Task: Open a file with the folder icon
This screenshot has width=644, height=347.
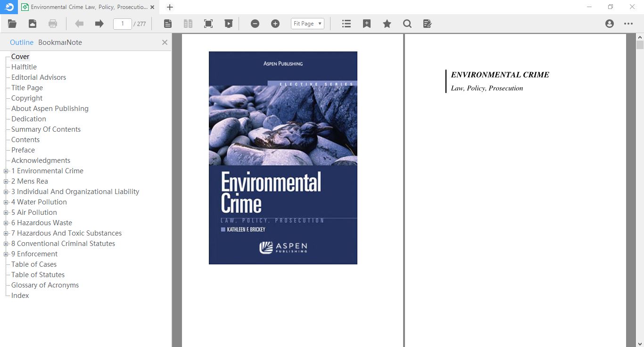Action: pos(12,24)
